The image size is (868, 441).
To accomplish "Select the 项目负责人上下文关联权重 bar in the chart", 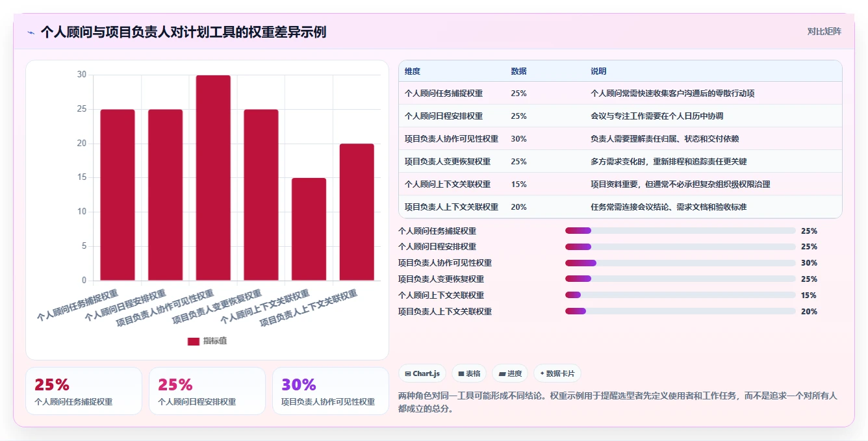I will (x=357, y=212).
